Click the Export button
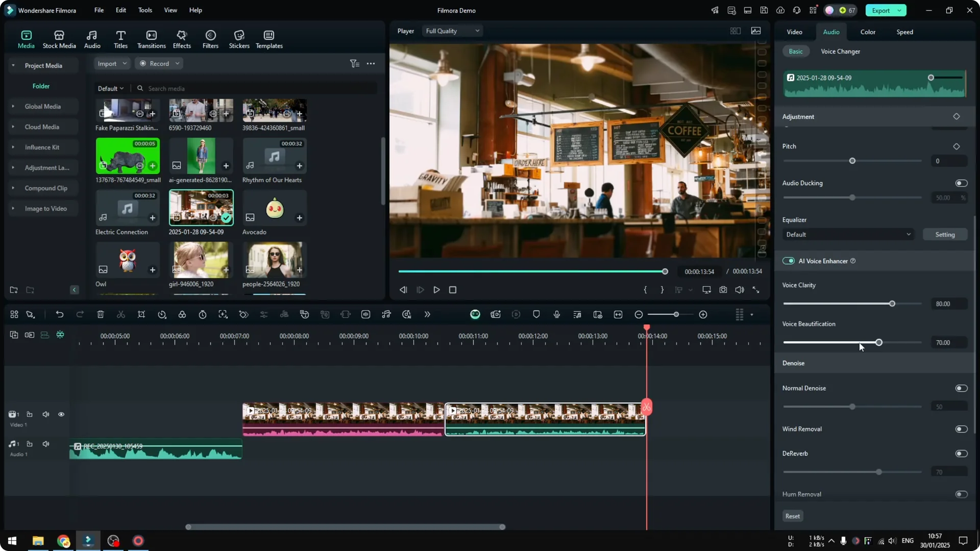 [880, 10]
